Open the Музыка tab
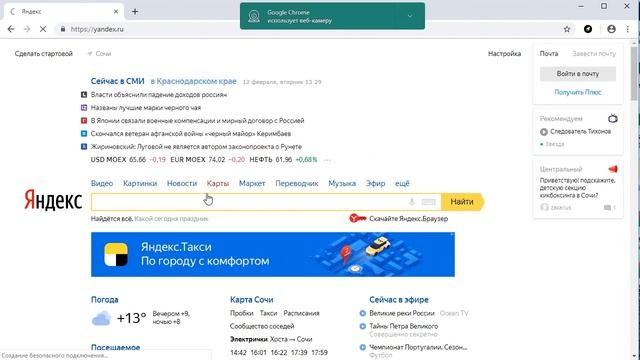This screenshot has width=640, height=360. point(342,183)
